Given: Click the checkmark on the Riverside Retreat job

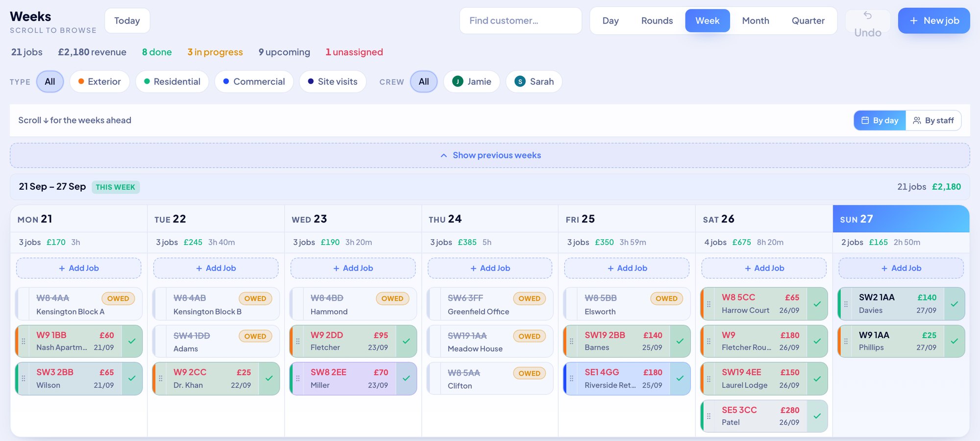Looking at the screenshot, I should point(680,378).
